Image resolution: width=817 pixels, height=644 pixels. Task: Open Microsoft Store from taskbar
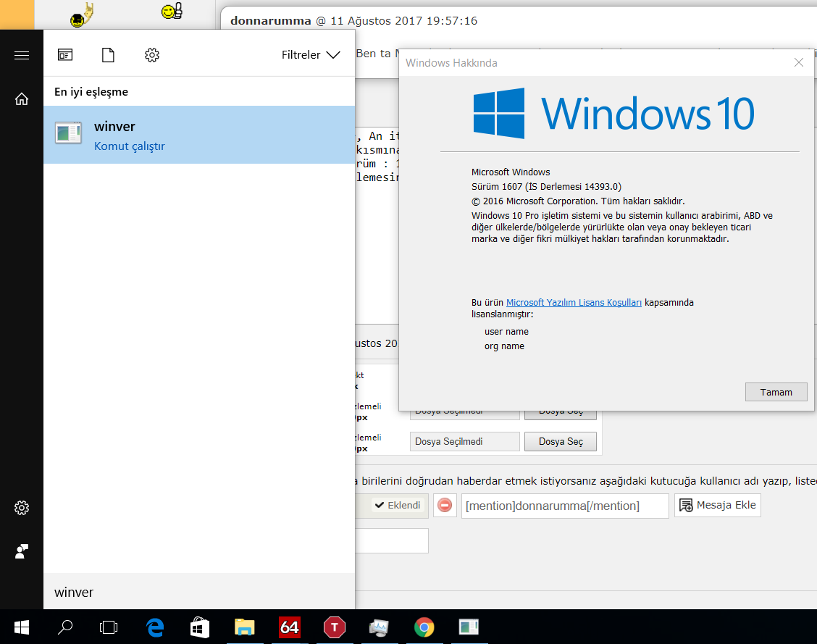coord(200,627)
